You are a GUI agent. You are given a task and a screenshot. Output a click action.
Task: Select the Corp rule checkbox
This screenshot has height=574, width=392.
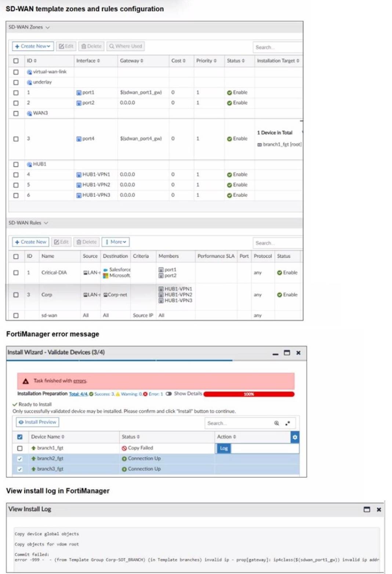pos(16,294)
